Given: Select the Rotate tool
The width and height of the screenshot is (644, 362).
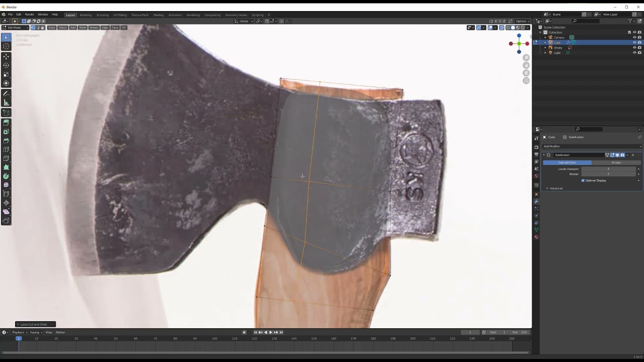Looking at the screenshot, I should (x=6, y=65).
